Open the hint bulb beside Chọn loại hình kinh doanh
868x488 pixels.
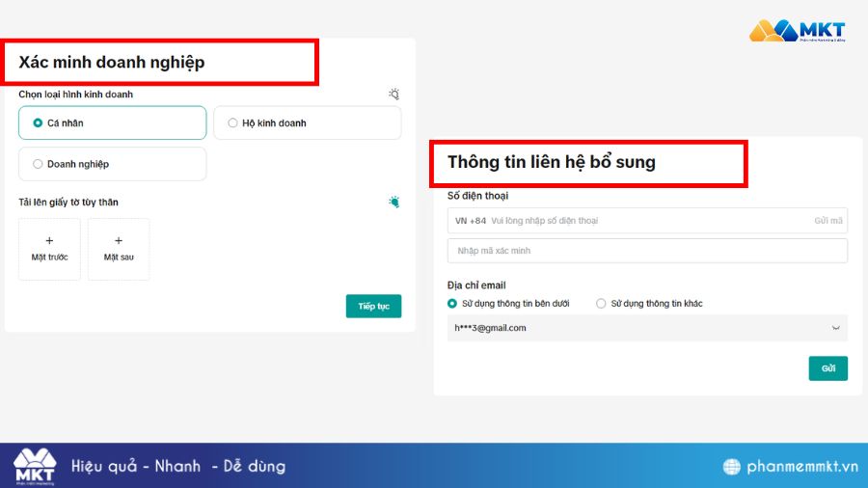[393, 95]
